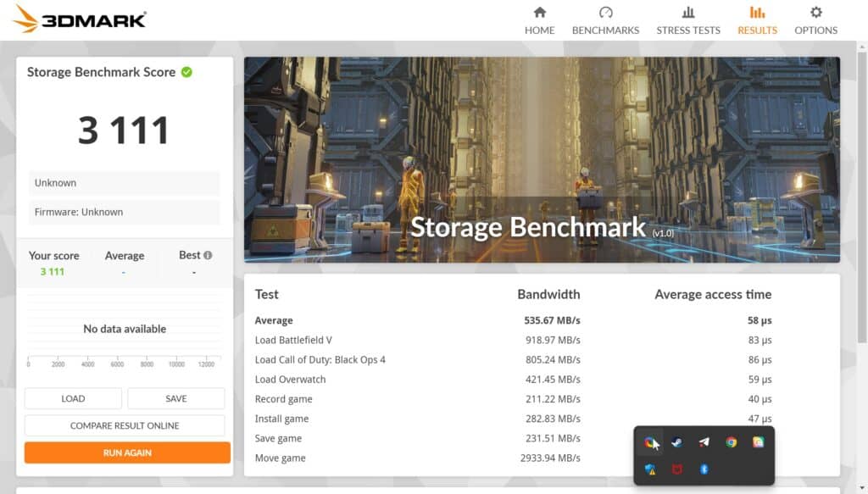The image size is (868, 494).
Task: Click the info icon beside Best
Action: 208,255
